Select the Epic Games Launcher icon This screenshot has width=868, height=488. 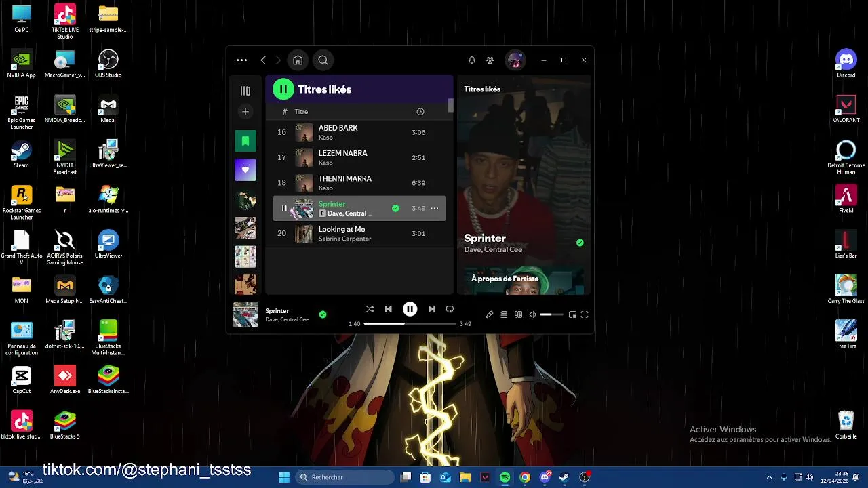pyautogui.click(x=21, y=112)
